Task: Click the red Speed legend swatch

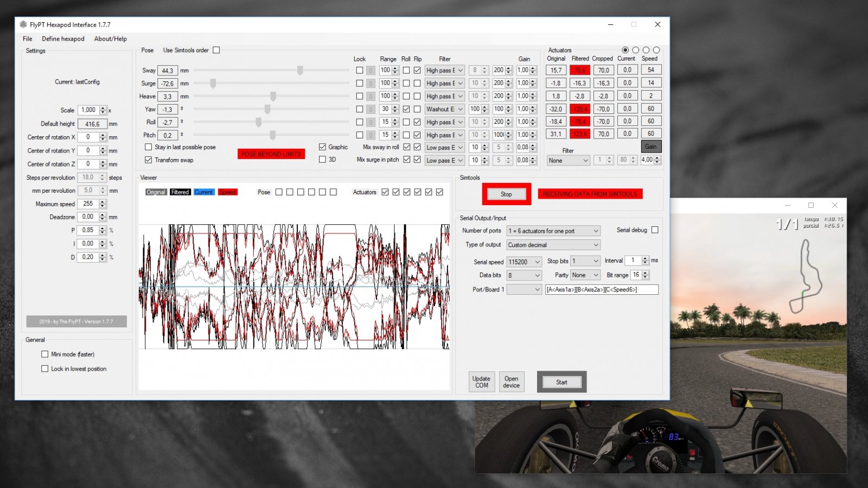Action: coord(228,192)
